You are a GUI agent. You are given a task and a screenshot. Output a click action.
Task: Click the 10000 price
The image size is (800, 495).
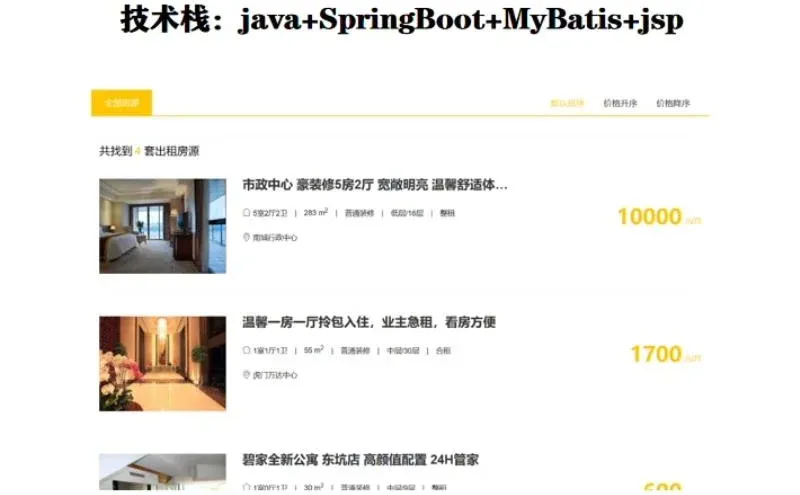(649, 216)
